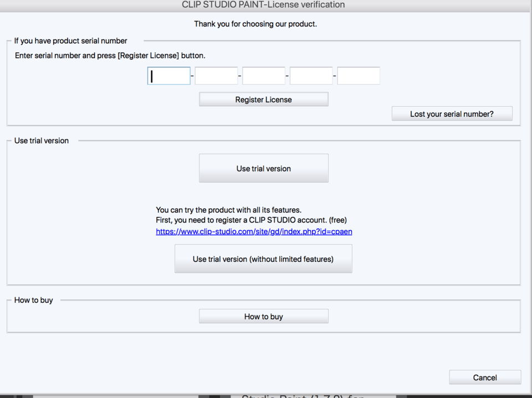Click the fifth, last serial number field
This screenshot has height=398, width=532.
(x=359, y=76)
